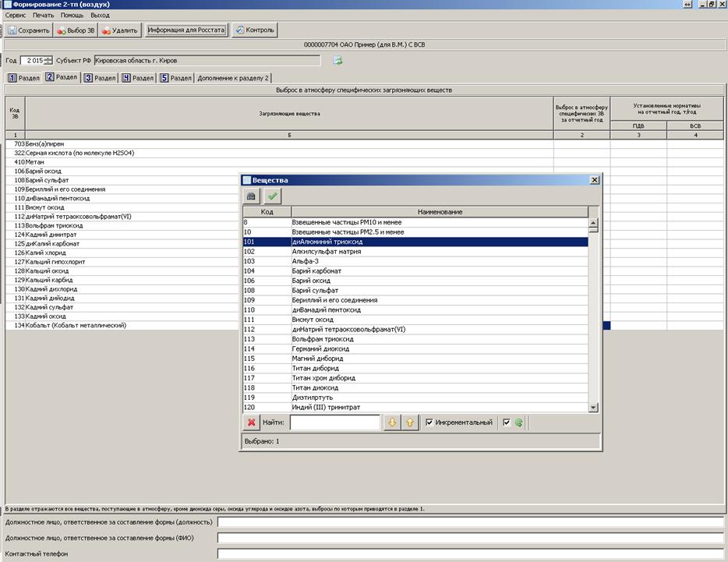Viewport: 728px width, 562px height.
Task: Click the Удалить toolbar button
Action: pyautogui.click(x=119, y=30)
